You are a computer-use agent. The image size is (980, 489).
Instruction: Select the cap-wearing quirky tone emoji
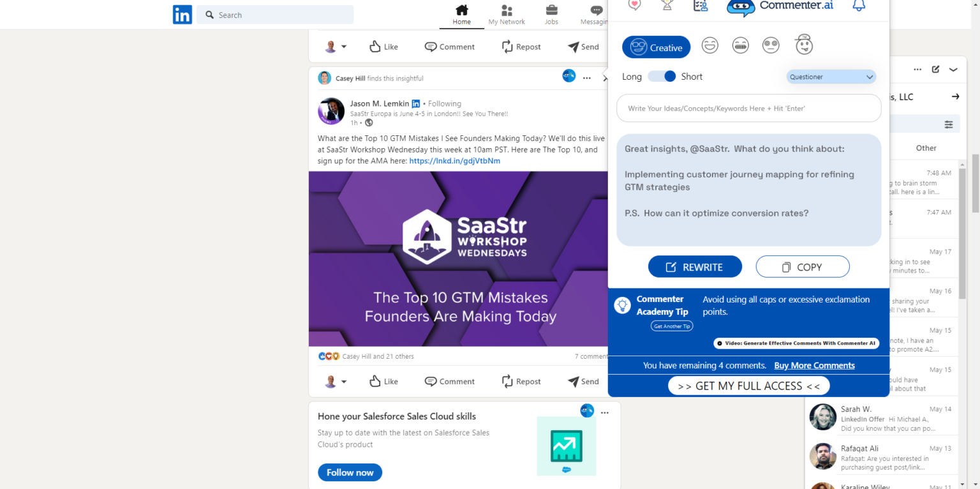coord(803,43)
